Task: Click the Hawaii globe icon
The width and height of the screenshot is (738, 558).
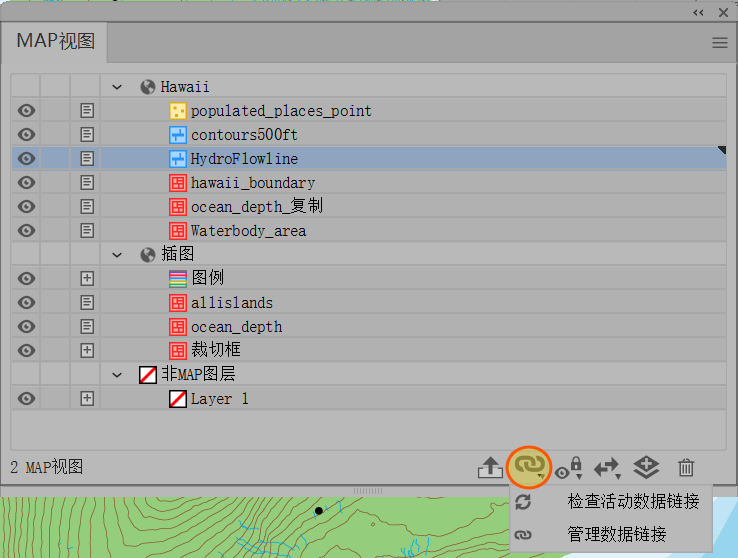Action: [148, 87]
